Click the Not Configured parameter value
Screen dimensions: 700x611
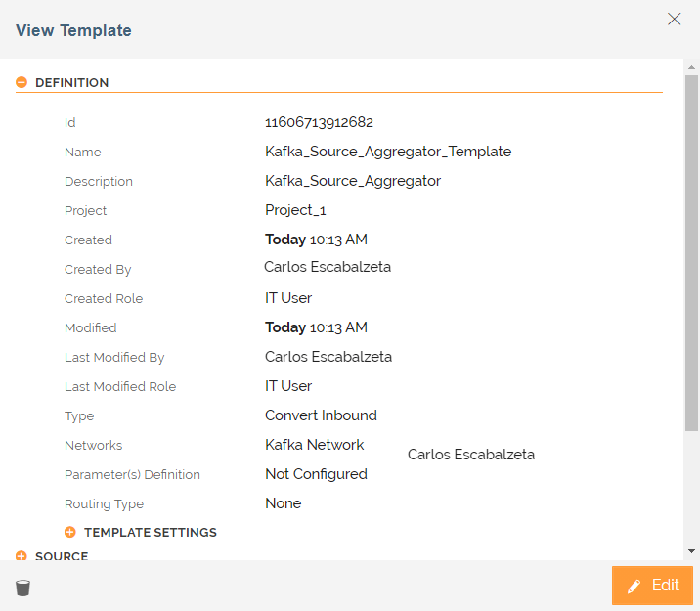click(316, 474)
